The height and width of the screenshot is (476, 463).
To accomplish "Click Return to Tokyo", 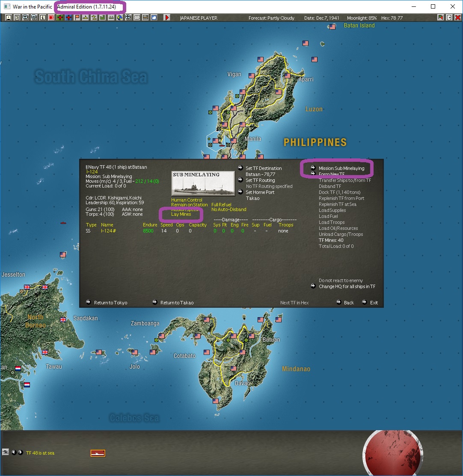I will (110, 303).
